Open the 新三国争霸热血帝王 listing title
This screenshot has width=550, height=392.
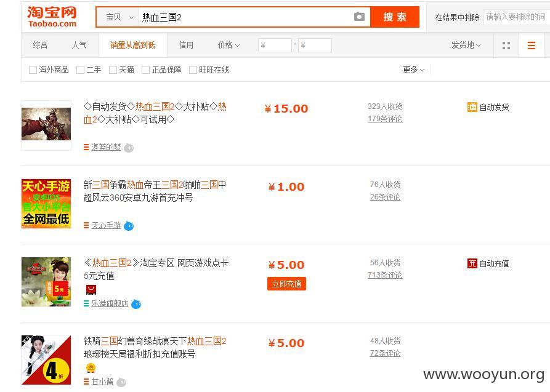point(155,191)
